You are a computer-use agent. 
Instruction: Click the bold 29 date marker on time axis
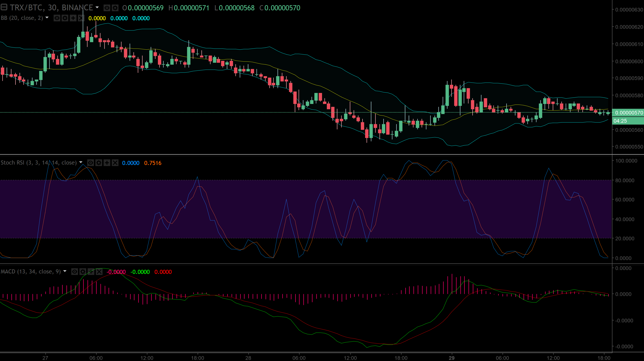(451, 358)
